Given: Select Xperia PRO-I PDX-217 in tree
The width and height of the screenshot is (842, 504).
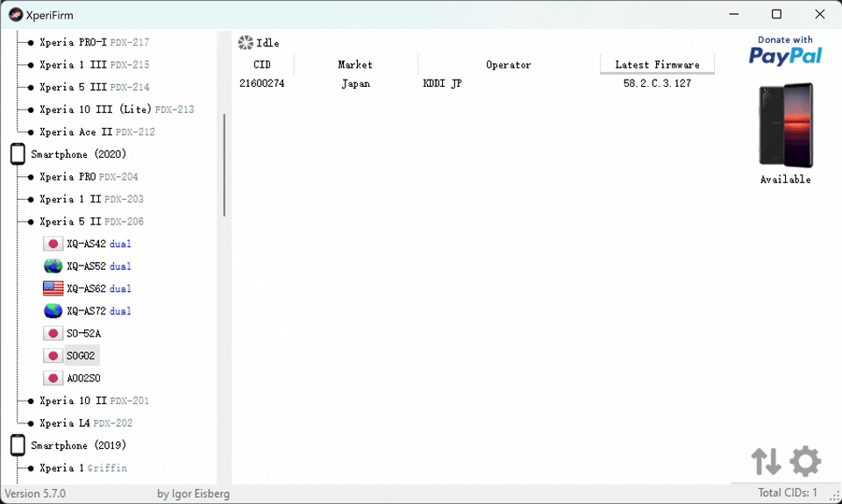Looking at the screenshot, I should (x=95, y=42).
